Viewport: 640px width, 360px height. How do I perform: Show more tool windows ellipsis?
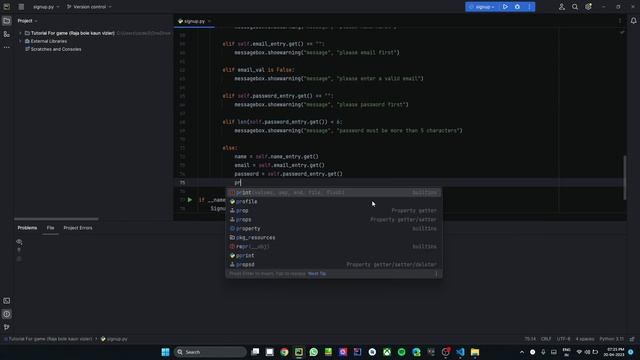tap(7, 47)
